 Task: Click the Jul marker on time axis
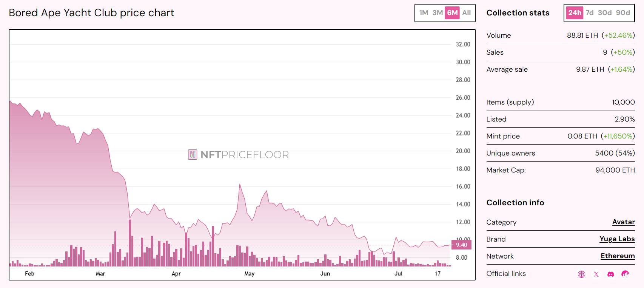(398, 274)
